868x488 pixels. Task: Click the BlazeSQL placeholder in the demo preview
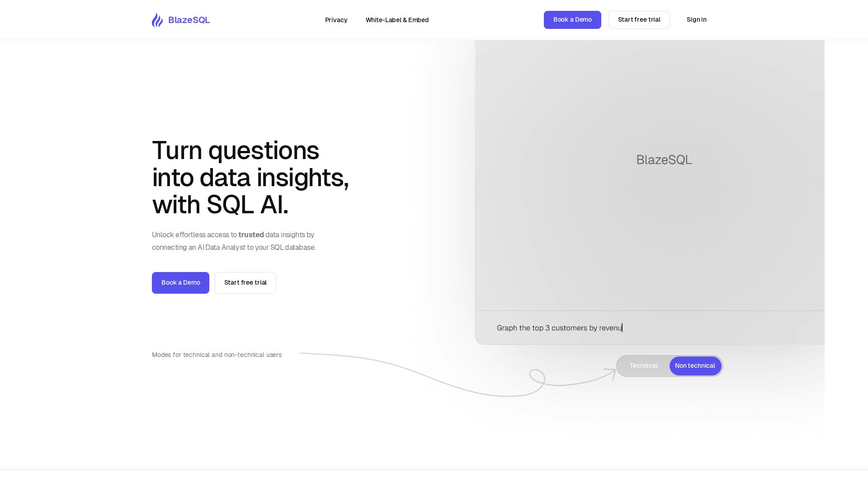[x=664, y=160]
